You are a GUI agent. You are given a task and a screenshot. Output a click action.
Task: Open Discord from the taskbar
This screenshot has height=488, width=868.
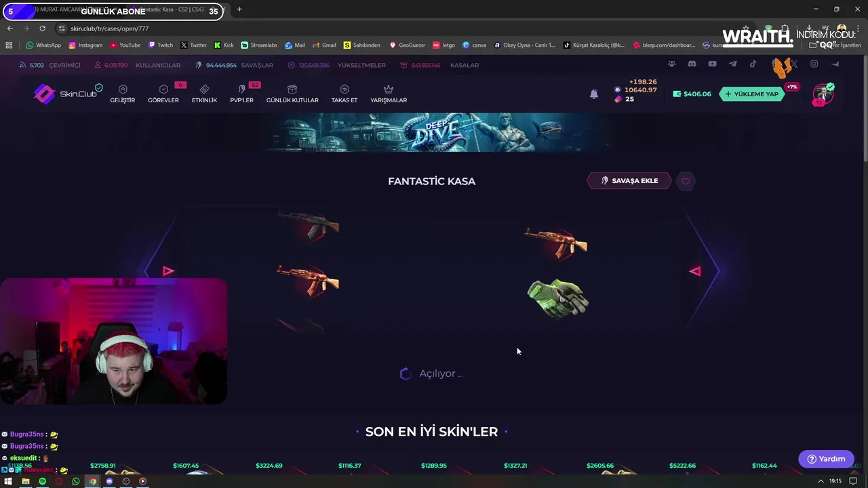click(x=109, y=481)
